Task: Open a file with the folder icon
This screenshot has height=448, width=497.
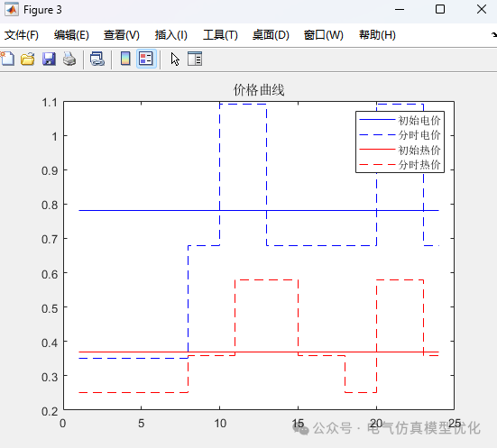Action: click(x=28, y=59)
